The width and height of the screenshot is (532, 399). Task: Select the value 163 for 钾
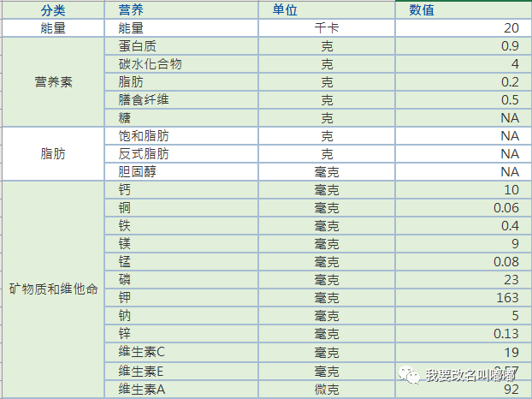(464, 298)
